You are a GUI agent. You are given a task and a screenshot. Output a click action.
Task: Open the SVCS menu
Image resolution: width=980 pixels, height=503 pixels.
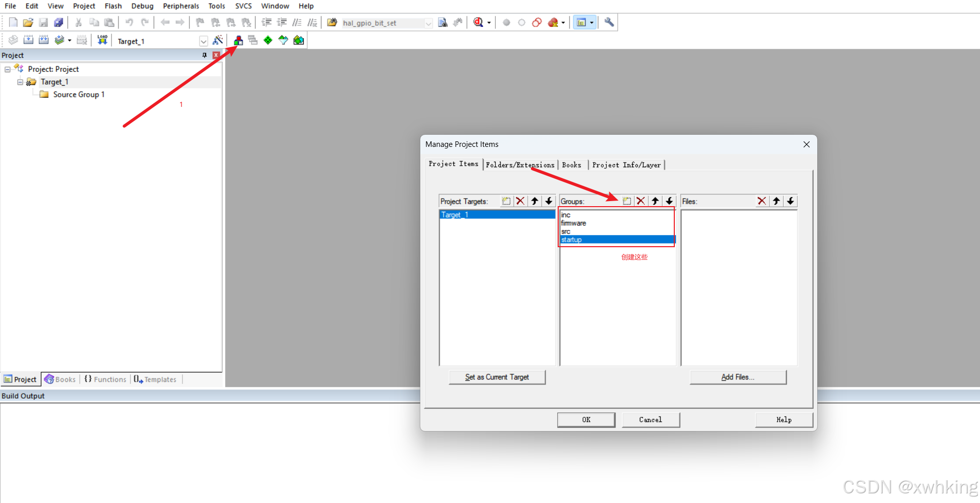point(243,6)
